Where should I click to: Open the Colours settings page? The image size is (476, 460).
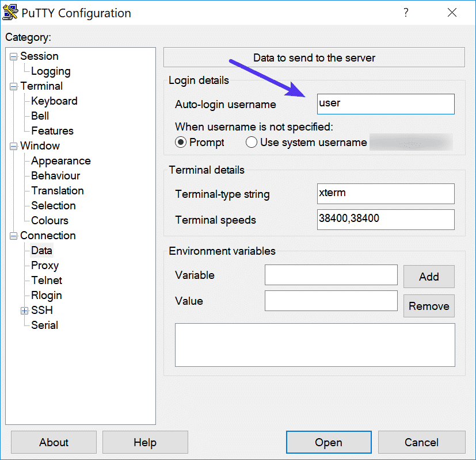click(49, 220)
